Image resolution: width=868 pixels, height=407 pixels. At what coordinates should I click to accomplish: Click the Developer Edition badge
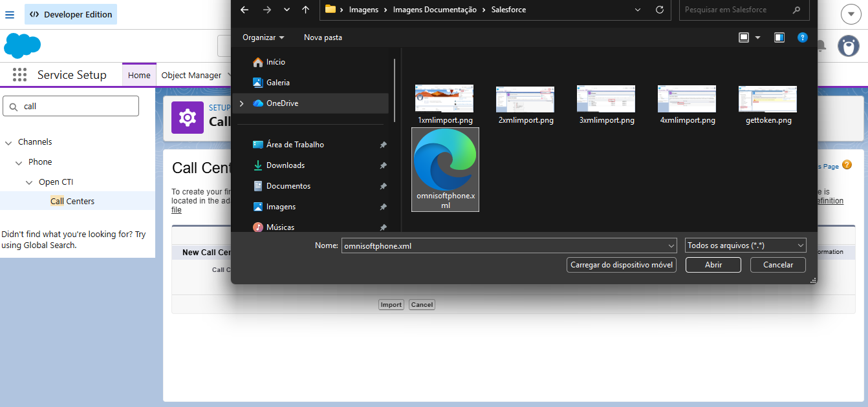click(x=71, y=14)
